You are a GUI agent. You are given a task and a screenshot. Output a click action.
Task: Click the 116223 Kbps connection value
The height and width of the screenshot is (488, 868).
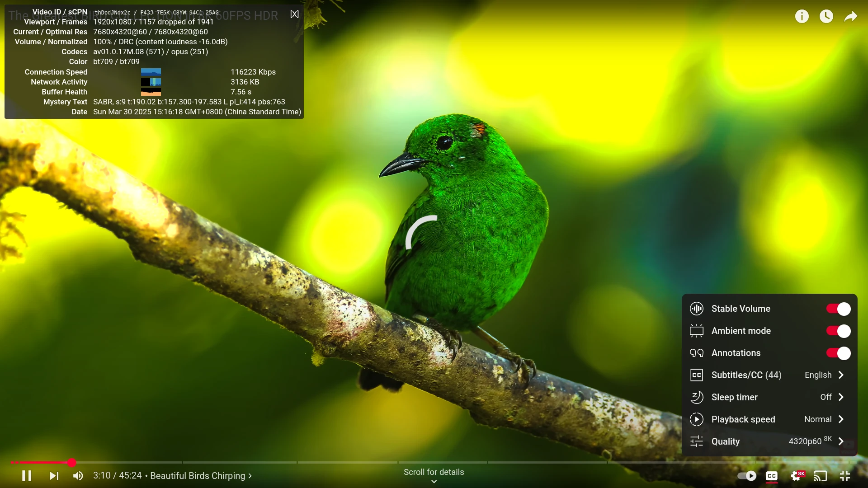pos(253,72)
